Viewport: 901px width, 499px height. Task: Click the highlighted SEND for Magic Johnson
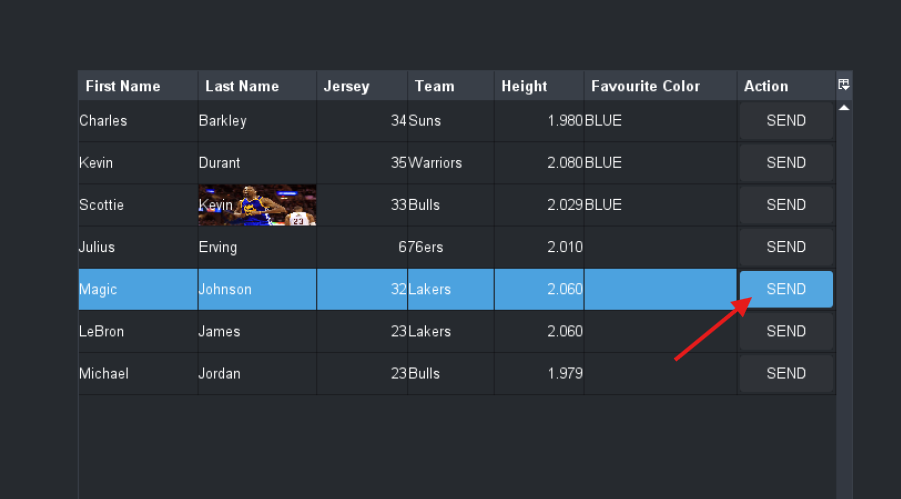coord(786,289)
